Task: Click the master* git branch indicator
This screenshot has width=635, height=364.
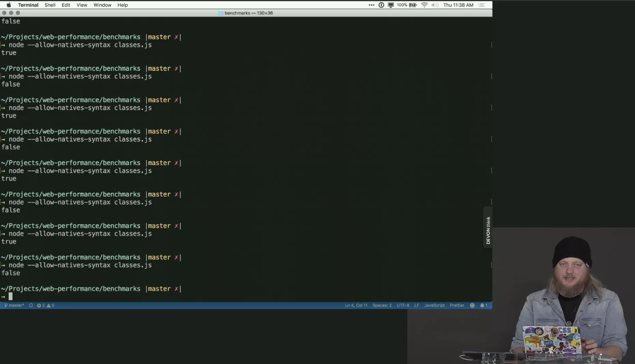Action: click(14, 305)
